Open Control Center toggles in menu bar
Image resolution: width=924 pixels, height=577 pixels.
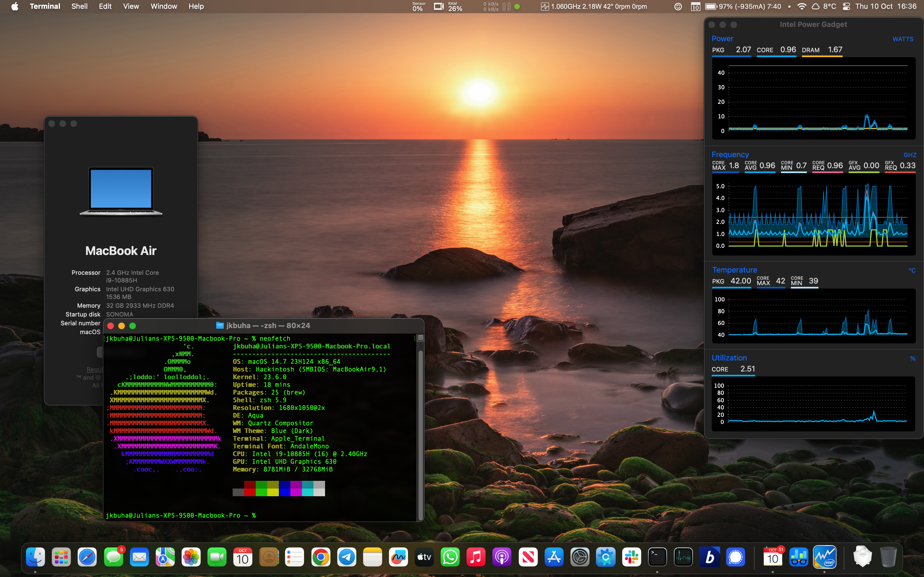pyautogui.click(x=846, y=7)
